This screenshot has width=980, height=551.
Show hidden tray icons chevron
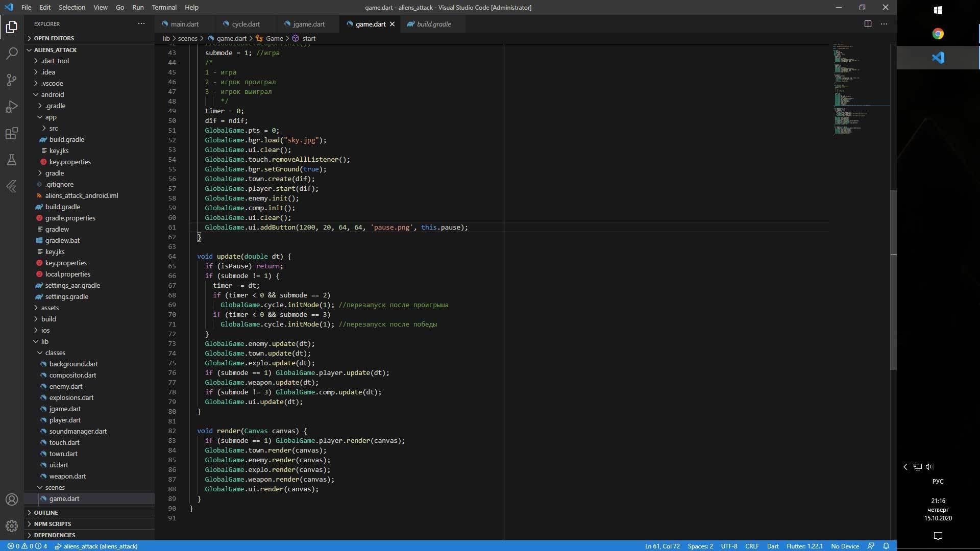tap(905, 467)
